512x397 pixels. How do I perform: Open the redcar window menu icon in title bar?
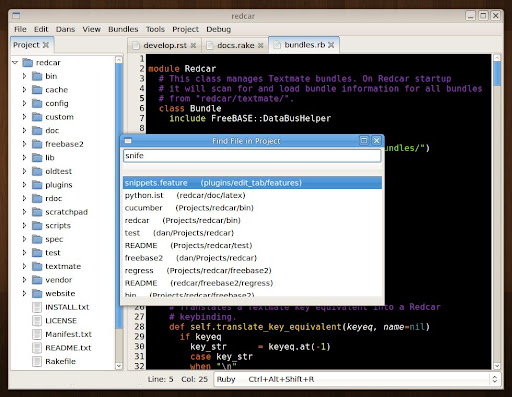[x=16, y=16]
